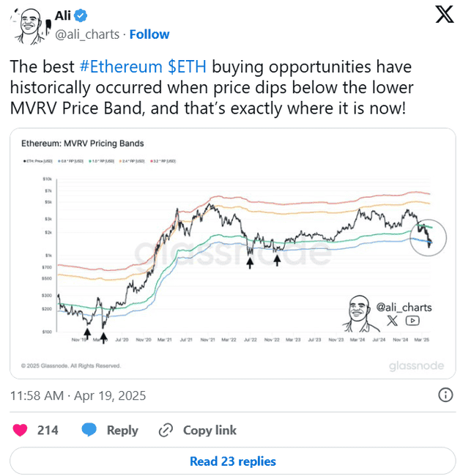
Task: Click the blue reply speech bubble icon
Action: click(89, 430)
